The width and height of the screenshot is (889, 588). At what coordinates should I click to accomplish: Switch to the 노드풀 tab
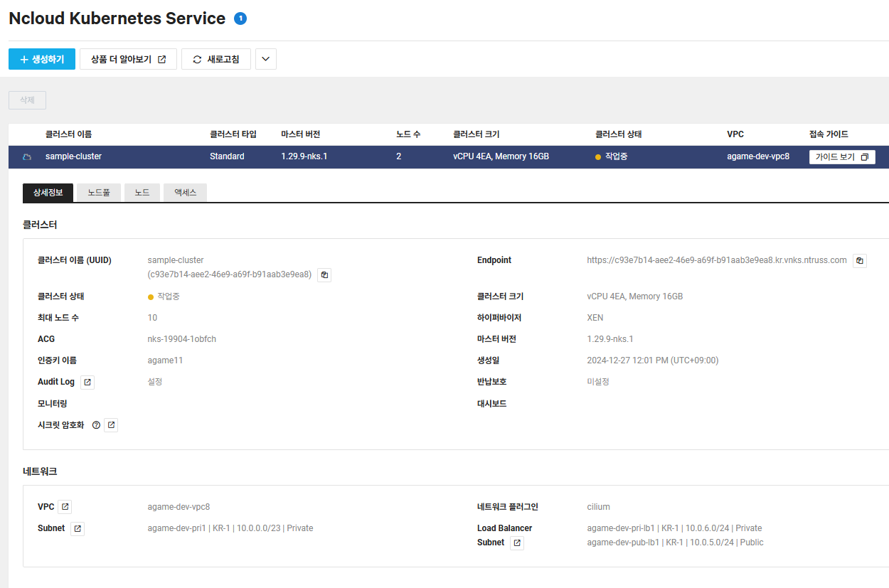[x=99, y=193]
